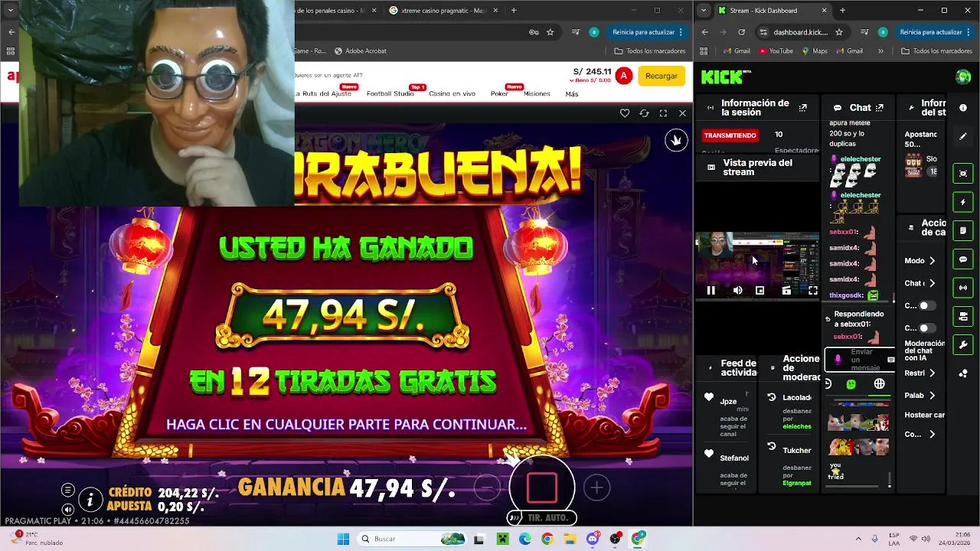Open the slot game menu hamburger icon

pyautogui.click(x=68, y=490)
